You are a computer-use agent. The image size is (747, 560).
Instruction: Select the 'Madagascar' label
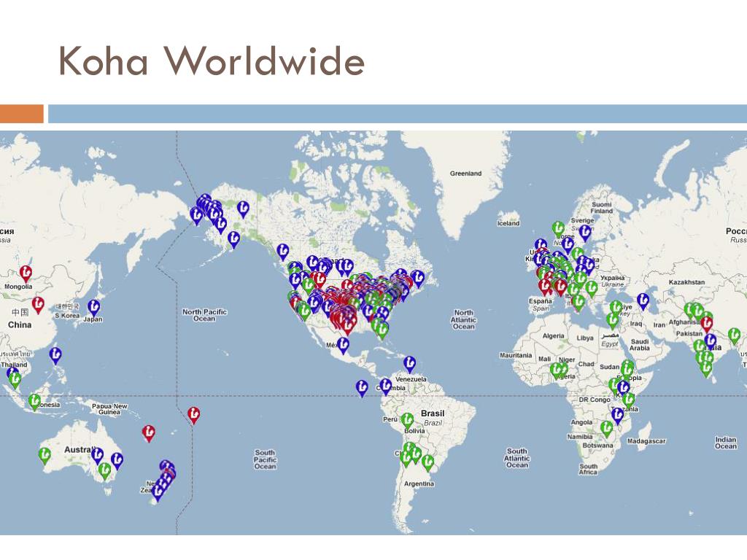(x=646, y=441)
